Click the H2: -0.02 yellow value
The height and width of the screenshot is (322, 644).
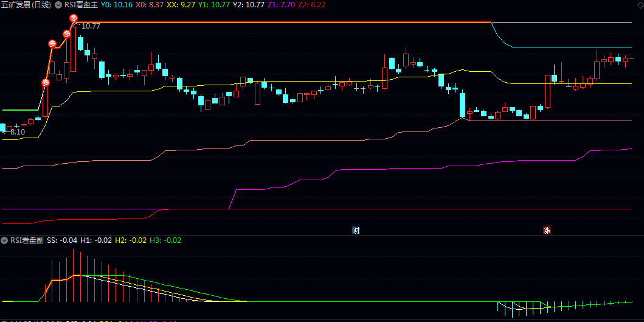pos(131,240)
